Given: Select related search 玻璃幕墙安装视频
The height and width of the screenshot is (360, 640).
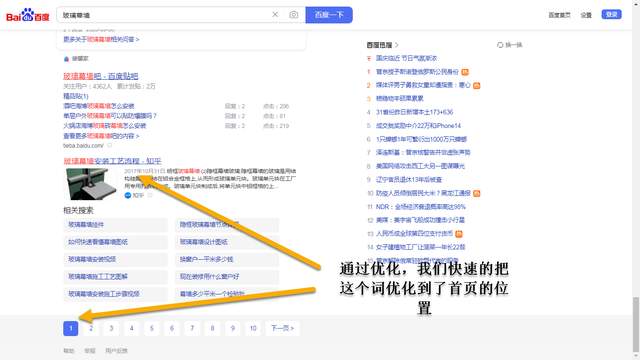Looking at the screenshot, I should 115,260.
